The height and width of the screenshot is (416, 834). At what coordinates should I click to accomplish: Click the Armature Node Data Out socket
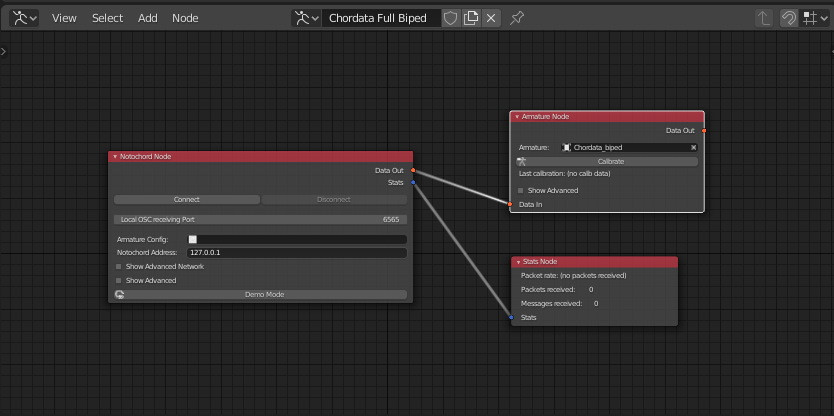704,130
